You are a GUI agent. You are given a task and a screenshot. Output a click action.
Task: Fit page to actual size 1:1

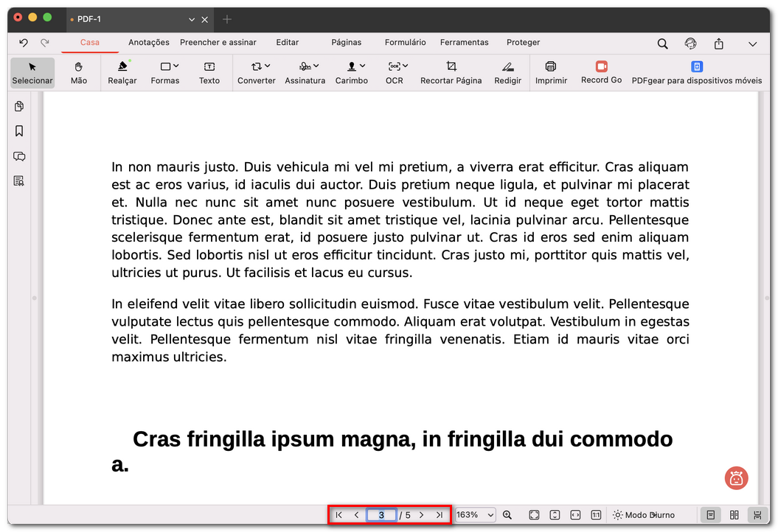coord(597,514)
